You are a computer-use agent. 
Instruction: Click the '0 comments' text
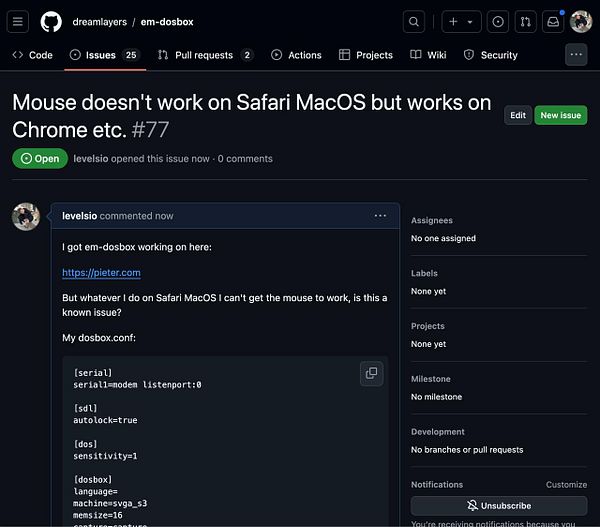click(x=245, y=158)
